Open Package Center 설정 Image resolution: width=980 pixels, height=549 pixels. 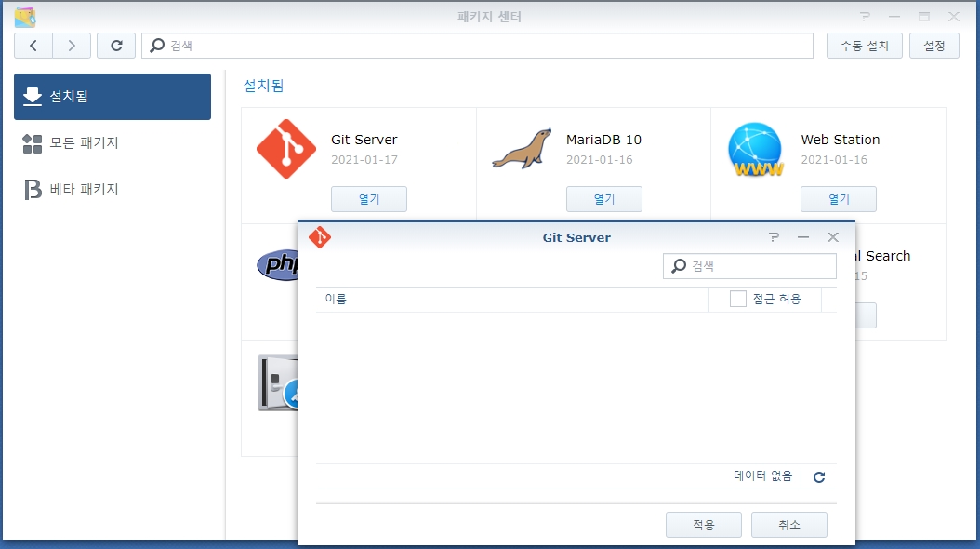point(934,46)
